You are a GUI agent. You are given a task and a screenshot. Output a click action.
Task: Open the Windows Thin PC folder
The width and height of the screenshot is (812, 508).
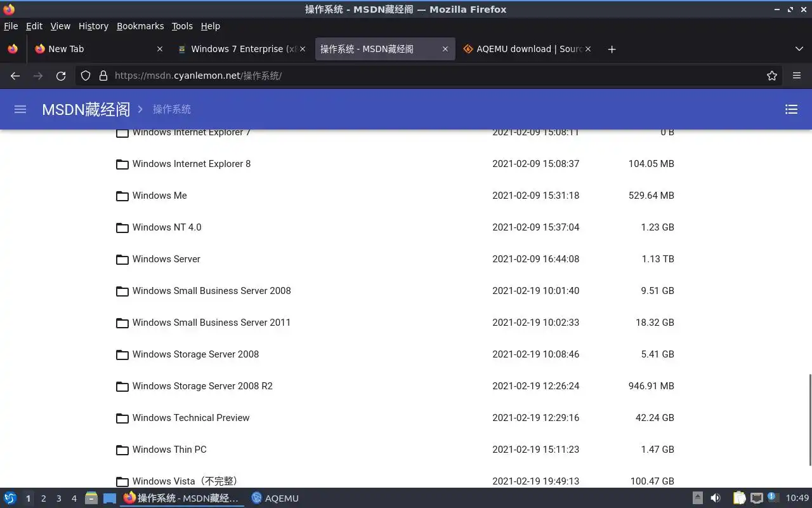point(169,450)
